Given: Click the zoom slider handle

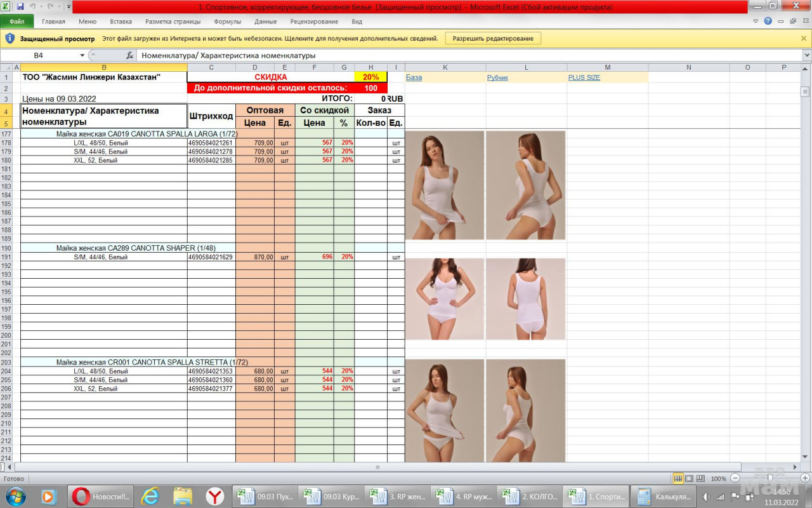Looking at the screenshot, I should (x=769, y=478).
